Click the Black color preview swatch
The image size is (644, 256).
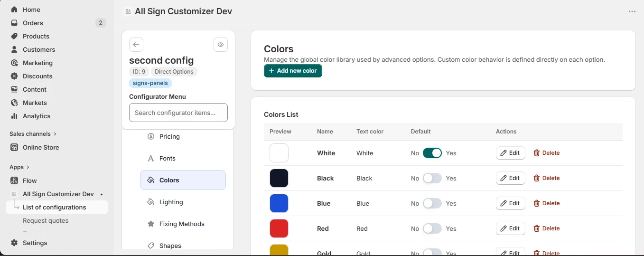click(279, 178)
